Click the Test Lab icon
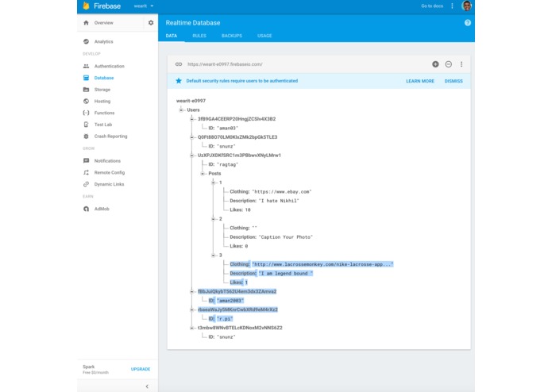552x392 pixels. pyautogui.click(x=86, y=125)
